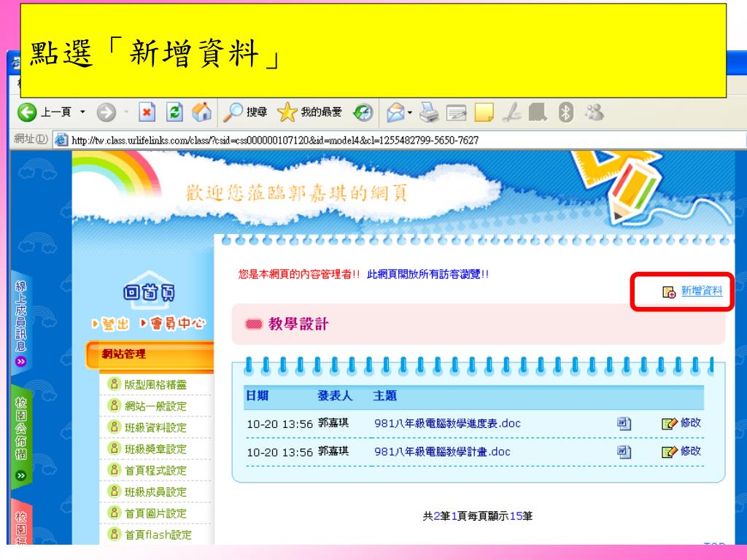Expand the Mail icon dropdown arrow
747x560 pixels.
tap(410, 113)
